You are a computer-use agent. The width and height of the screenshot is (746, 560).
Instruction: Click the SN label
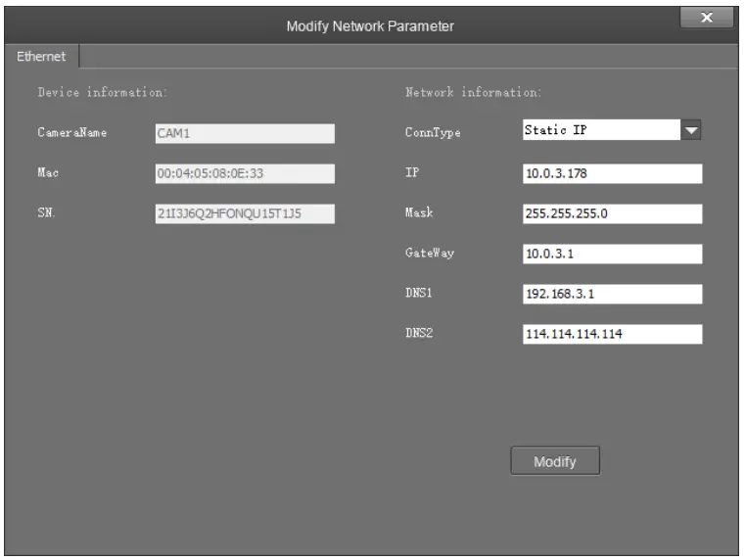tap(46, 212)
